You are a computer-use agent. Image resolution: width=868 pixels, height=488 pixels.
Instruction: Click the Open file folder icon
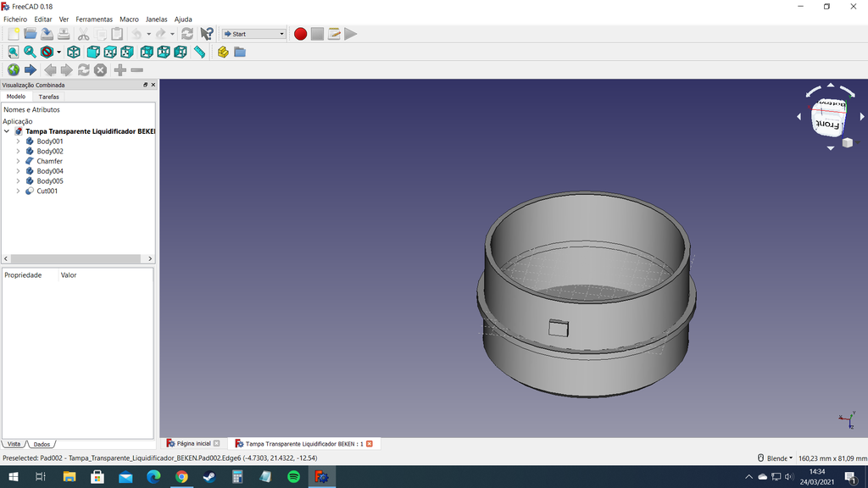tap(31, 34)
